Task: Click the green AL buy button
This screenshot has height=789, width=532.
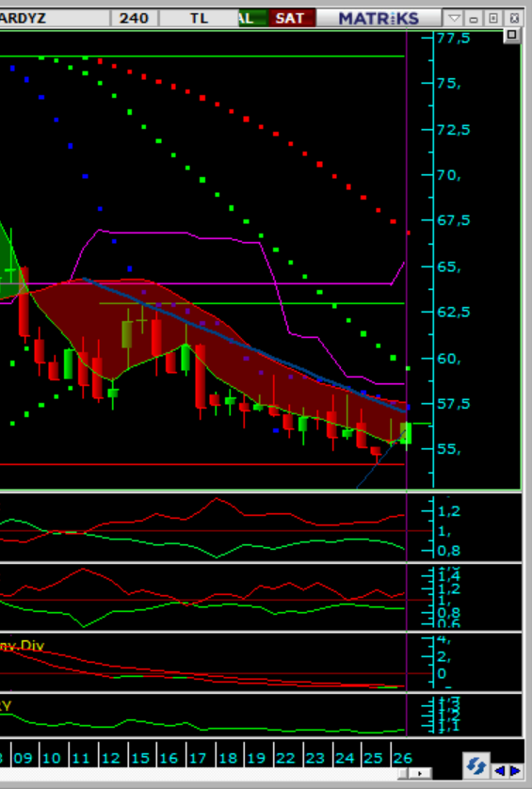Action: pos(253,19)
